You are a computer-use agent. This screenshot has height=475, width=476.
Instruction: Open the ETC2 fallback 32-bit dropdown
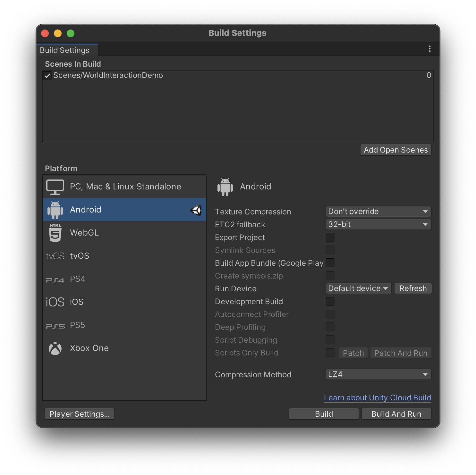[378, 224]
